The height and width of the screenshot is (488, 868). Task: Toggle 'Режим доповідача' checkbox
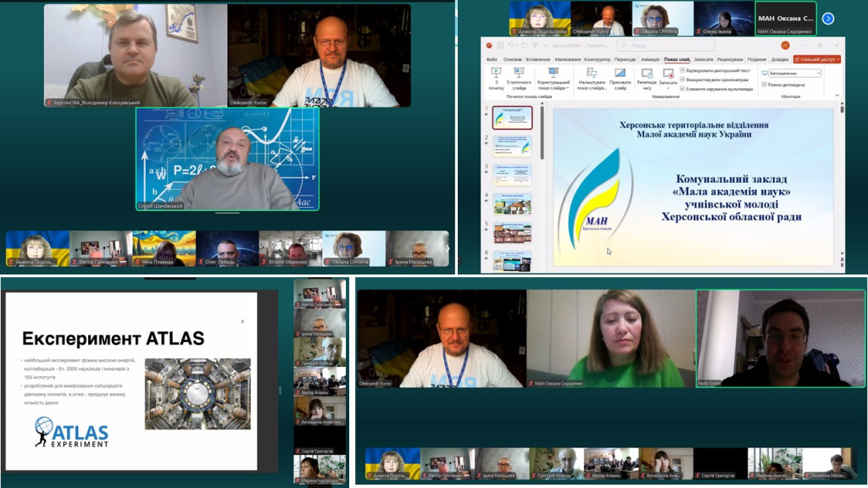(x=764, y=85)
